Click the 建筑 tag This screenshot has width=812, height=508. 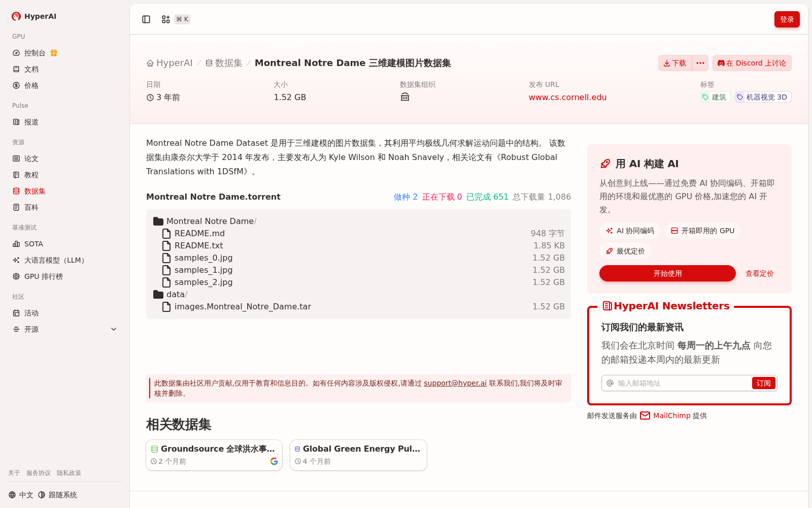(715, 97)
